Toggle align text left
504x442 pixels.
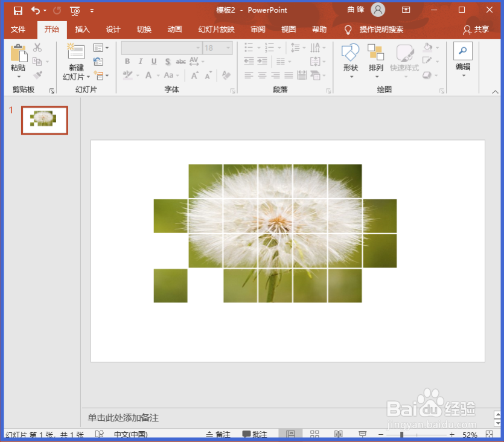(x=249, y=75)
